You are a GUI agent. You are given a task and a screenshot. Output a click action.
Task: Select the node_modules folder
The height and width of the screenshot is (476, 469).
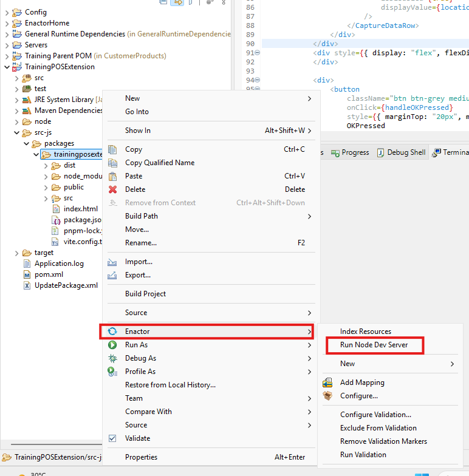pyautogui.click(x=83, y=176)
